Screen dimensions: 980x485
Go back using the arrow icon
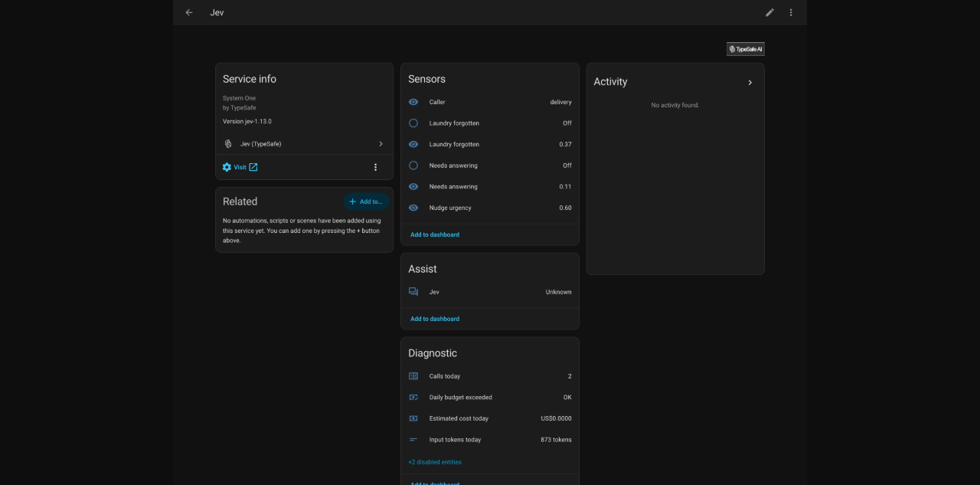(189, 12)
